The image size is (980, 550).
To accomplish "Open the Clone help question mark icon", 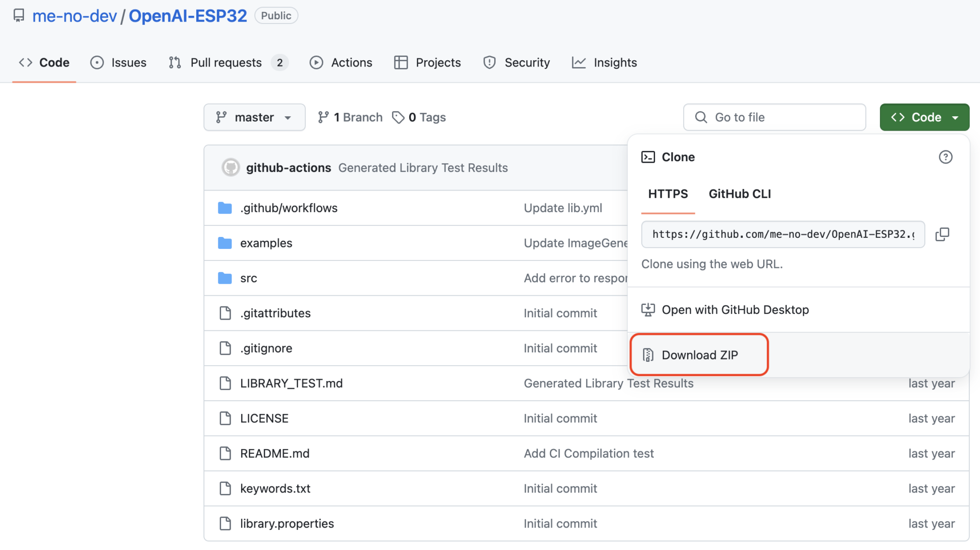I will point(945,157).
